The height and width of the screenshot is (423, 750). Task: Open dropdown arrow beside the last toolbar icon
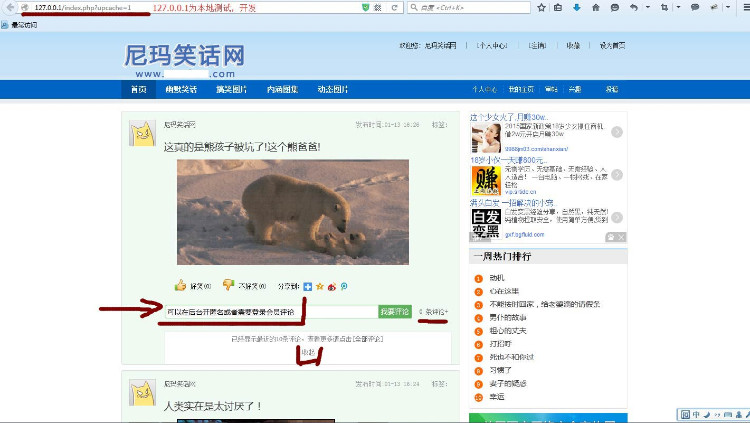point(728,7)
